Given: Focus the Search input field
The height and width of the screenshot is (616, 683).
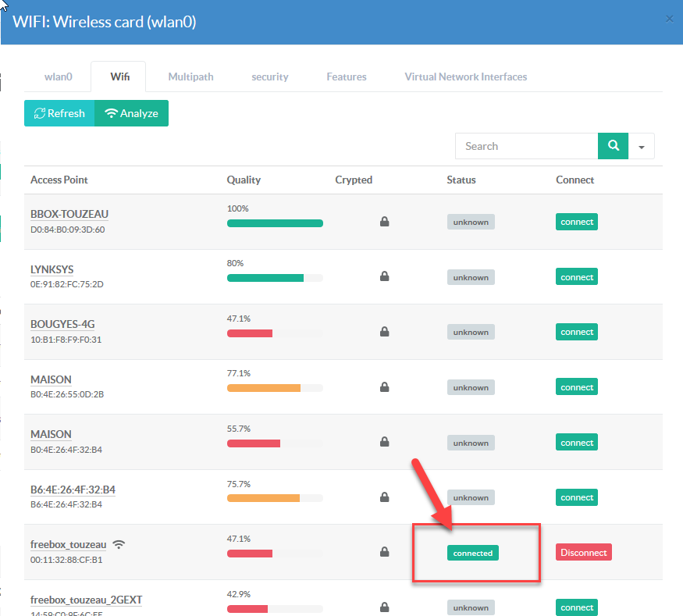Looking at the screenshot, I should coord(526,146).
